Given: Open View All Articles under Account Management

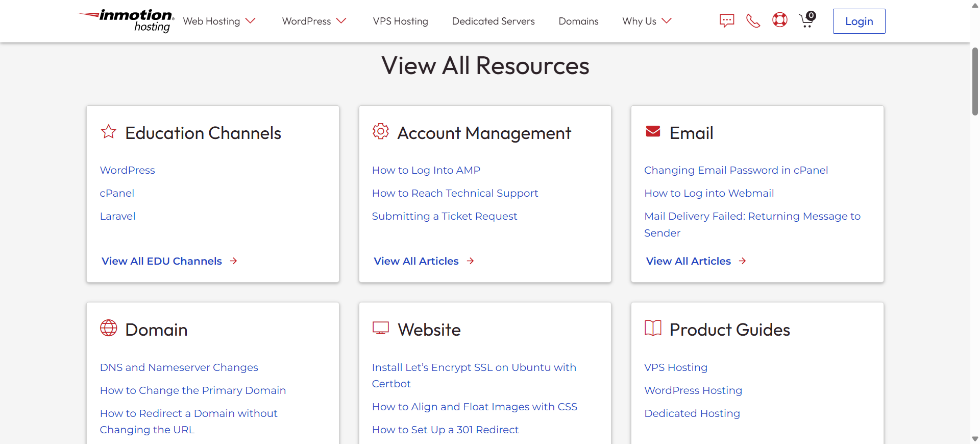Looking at the screenshot, I should (x=416, y=261).
